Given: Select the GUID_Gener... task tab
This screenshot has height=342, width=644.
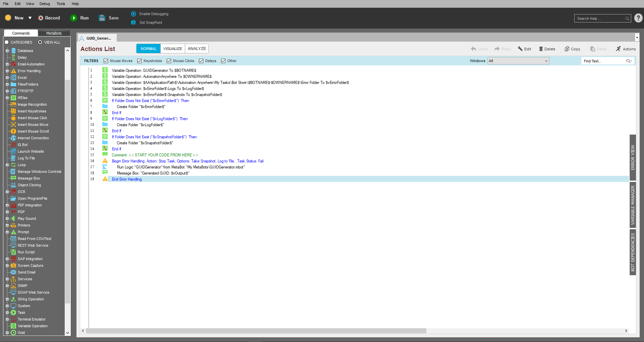Looking at the screenshot, I should (x=97, y=38).
